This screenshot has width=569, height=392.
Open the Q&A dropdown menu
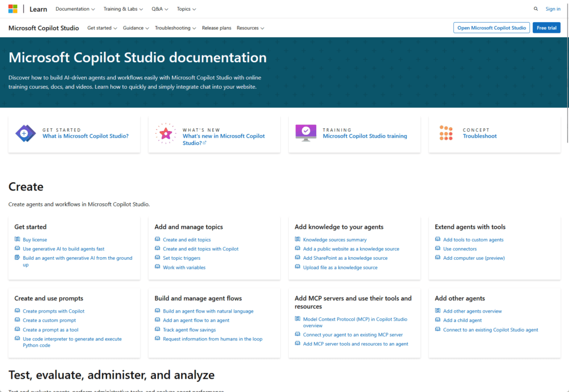pyautogui.click(x=159, y=9)
